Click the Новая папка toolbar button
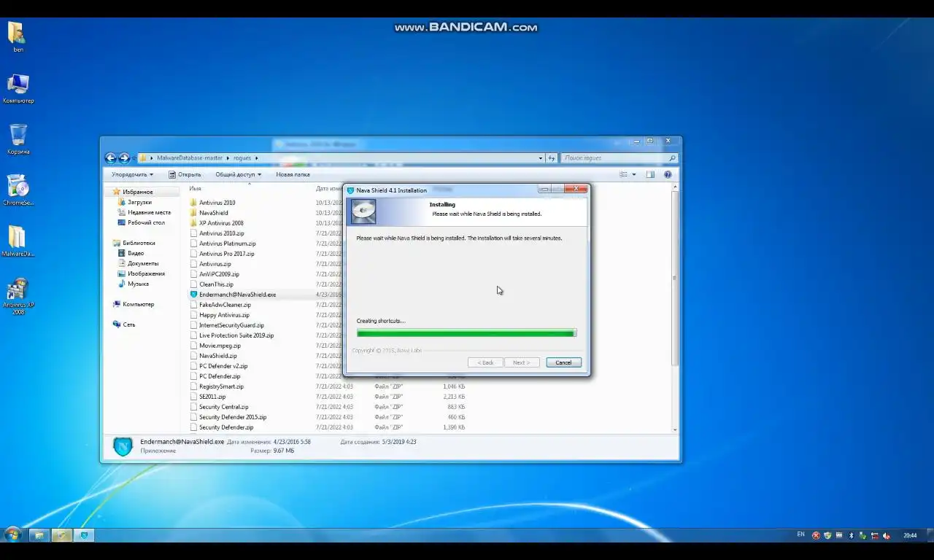This screenshot has width=934, height=560. pyautogui.click(x=293, y=174)
